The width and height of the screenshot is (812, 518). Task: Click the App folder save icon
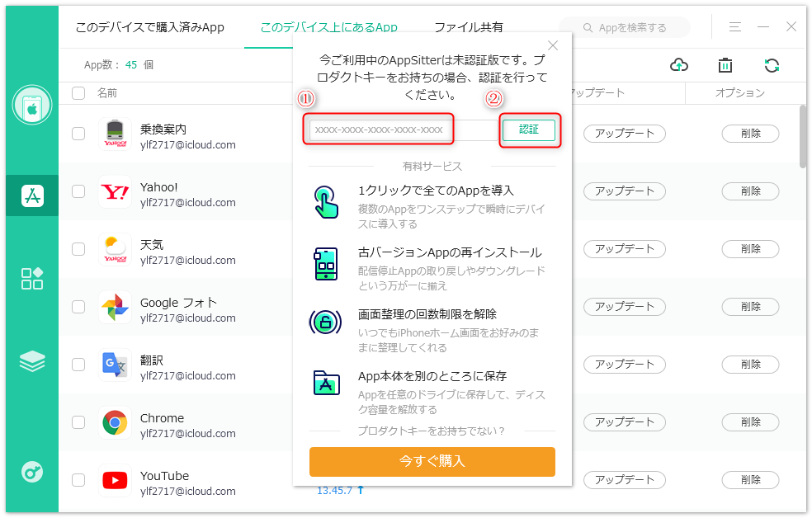point(327,383)
